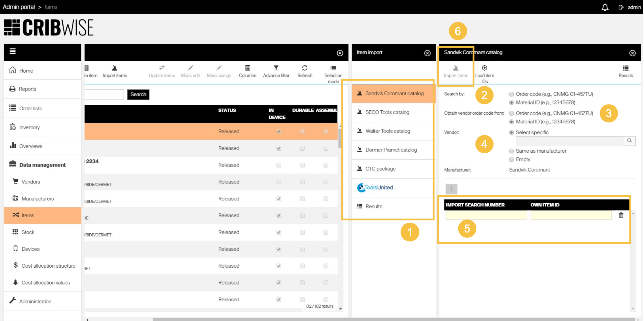The image size is (644, 321).
Task: Choose Vendor Empty radio option
Action: pos(511,159)
